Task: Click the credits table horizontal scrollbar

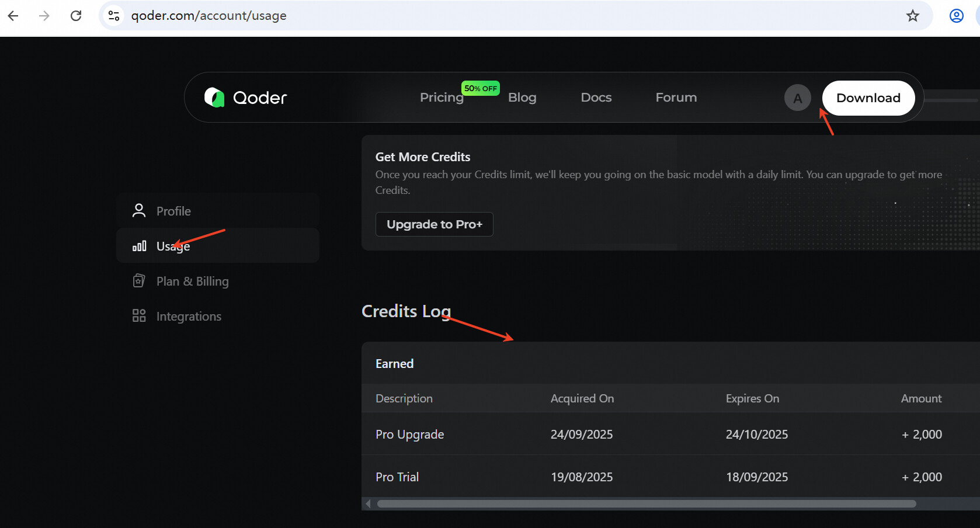Action: pos(647,503)
